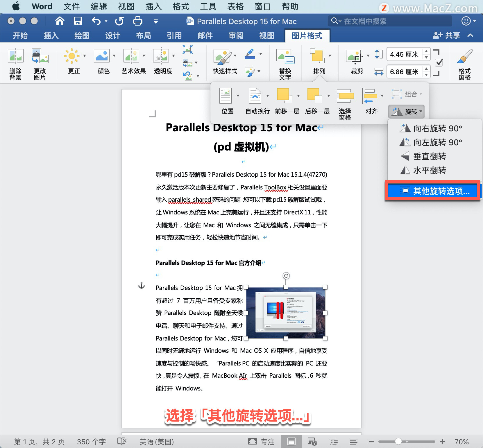
Task: Click the Align (对齐) icon
Action: coord(370,96)
